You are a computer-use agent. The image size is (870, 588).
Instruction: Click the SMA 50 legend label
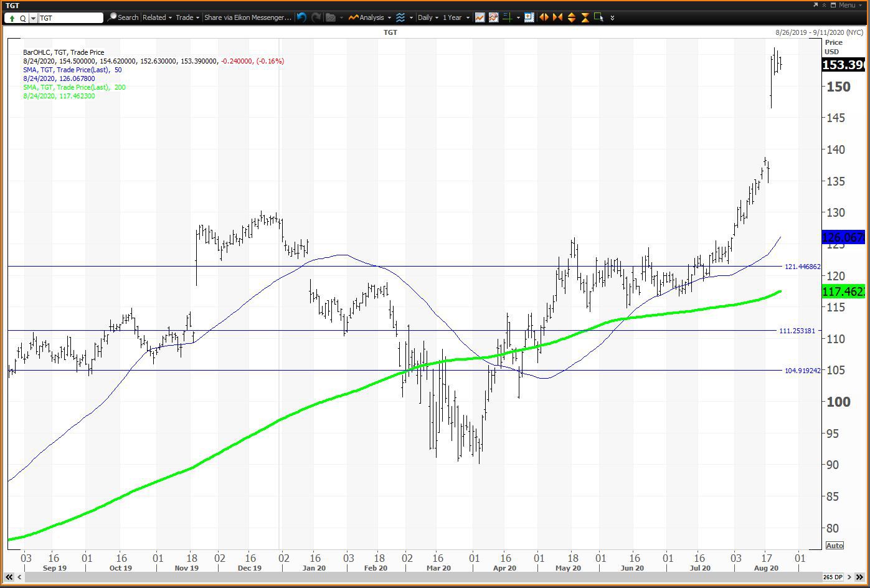(x=72, y=70)
